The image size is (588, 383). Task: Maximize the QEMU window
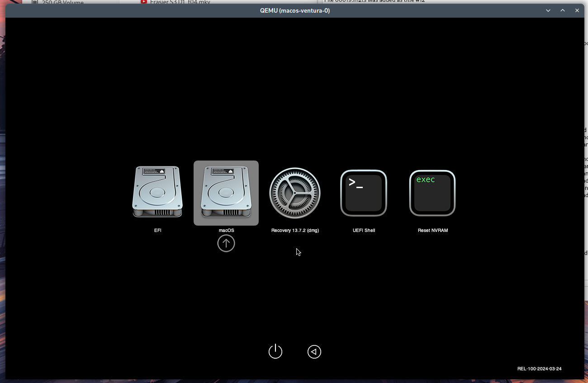click(x=563, y=10)
